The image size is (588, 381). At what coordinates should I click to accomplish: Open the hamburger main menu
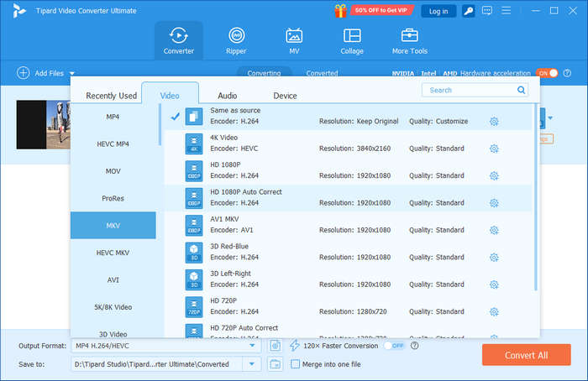point(507,10)
